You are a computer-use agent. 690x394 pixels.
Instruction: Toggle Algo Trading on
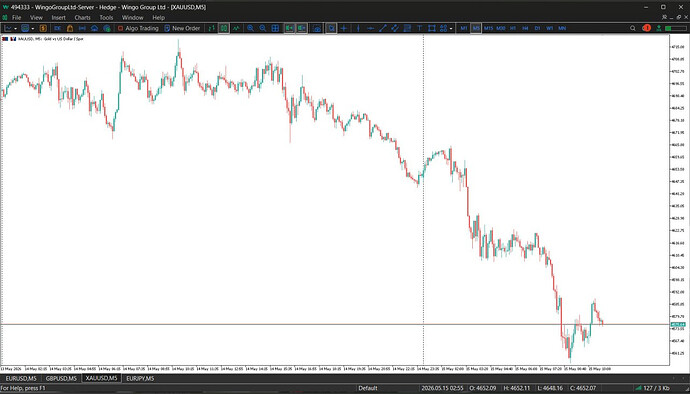(x=138, y=28)
